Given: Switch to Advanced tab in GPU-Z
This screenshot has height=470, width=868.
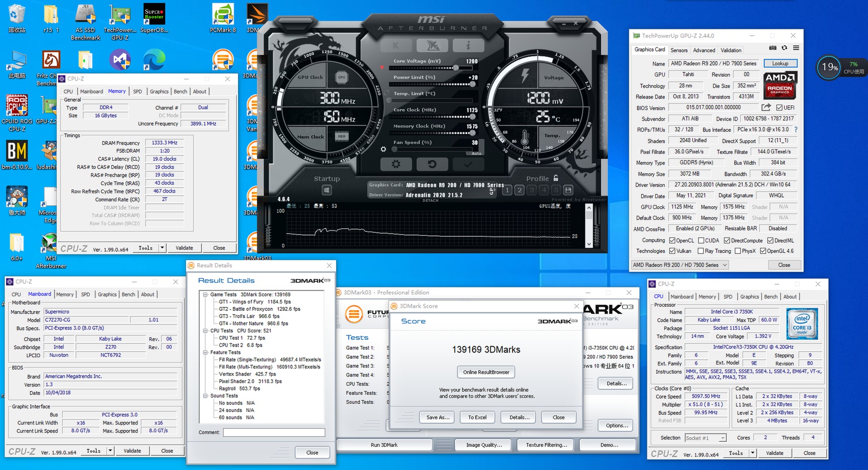Looking at the screenshot, I should point(704,50).
